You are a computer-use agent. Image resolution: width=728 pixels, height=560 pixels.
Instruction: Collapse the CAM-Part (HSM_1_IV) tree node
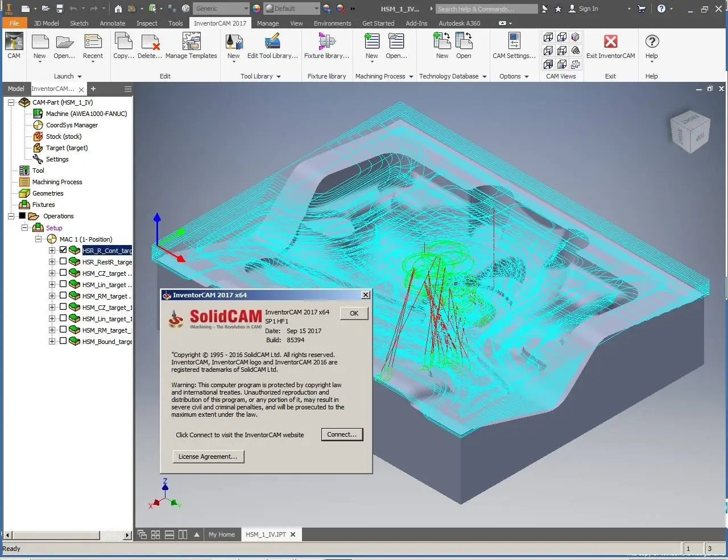(11, 102)
